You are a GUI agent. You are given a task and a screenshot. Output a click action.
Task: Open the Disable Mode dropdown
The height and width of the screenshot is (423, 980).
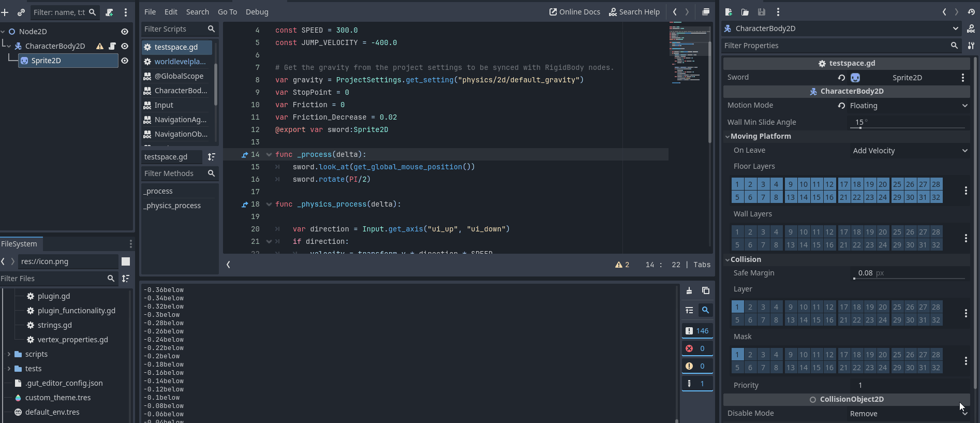coord(909,414)
